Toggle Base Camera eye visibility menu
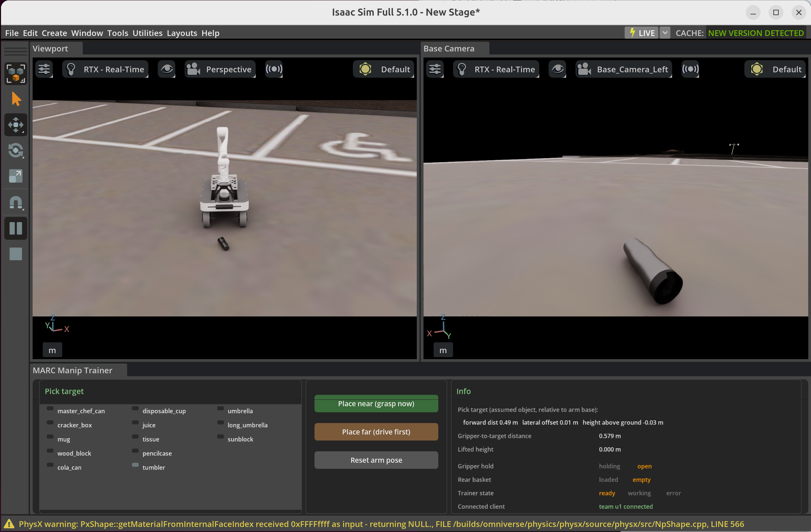The width and height of the screenshot is (811, 532). (557, 69)
